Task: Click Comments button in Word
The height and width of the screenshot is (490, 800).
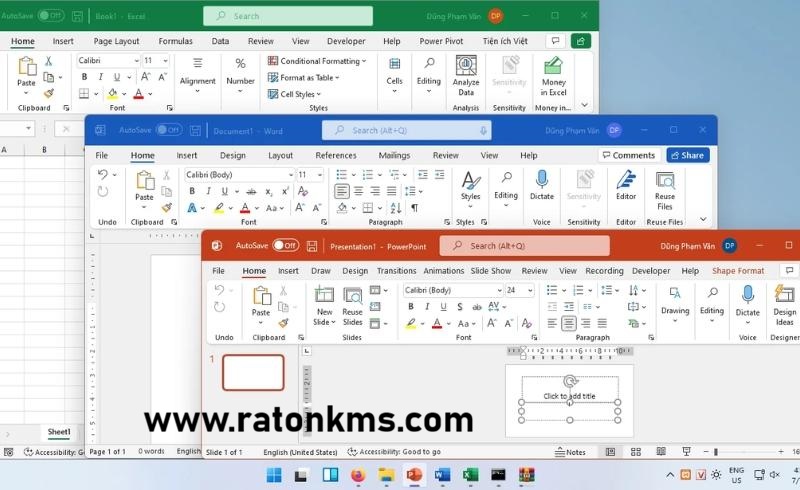Action: (x=629, y=155)
